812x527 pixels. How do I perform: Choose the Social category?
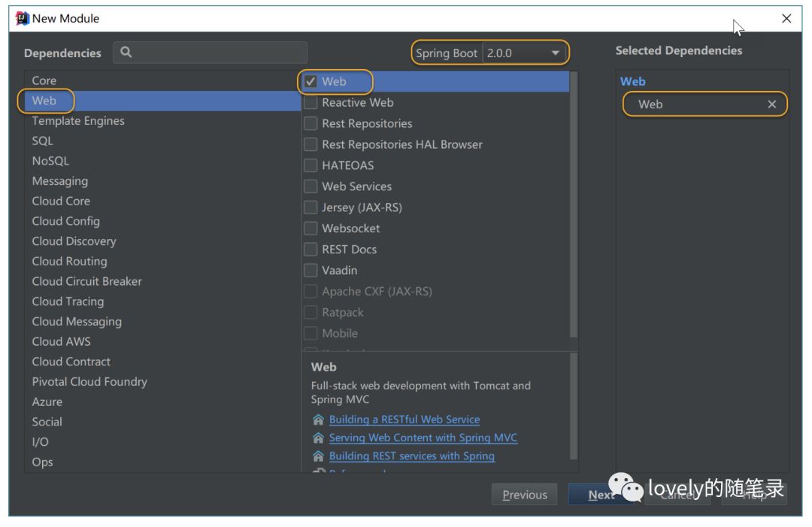162,422
